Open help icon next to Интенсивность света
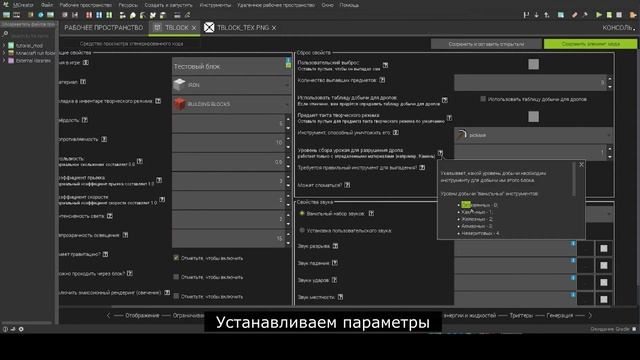 click(110, 216)
